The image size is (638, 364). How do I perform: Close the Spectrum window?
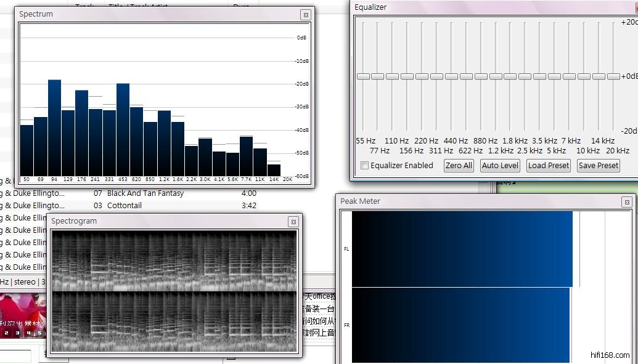point(305,14)
